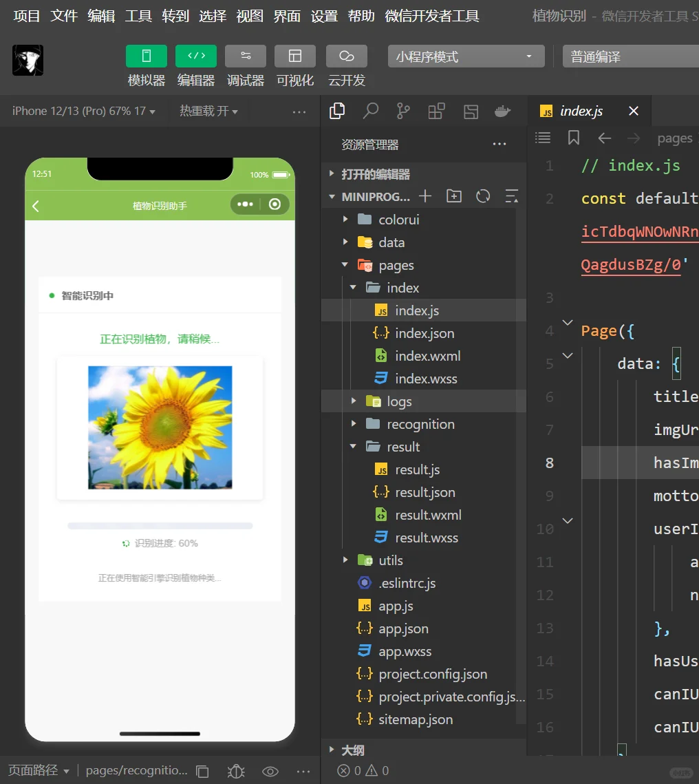Open the 可视化 visual editor button
Image resolution: width=699 pixels, height=784 pixels.
click(x=294, y=56)
